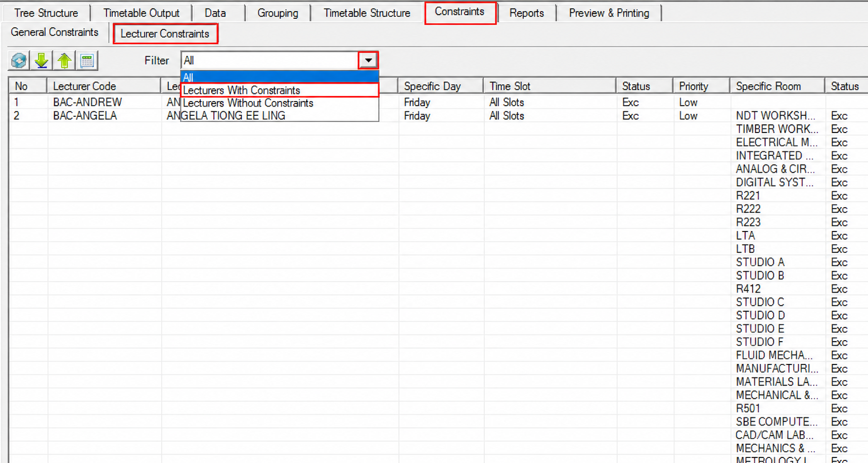This screenshot has width=868, height=463.
Task: Open the Reports tab
Action: coord(526,13)
